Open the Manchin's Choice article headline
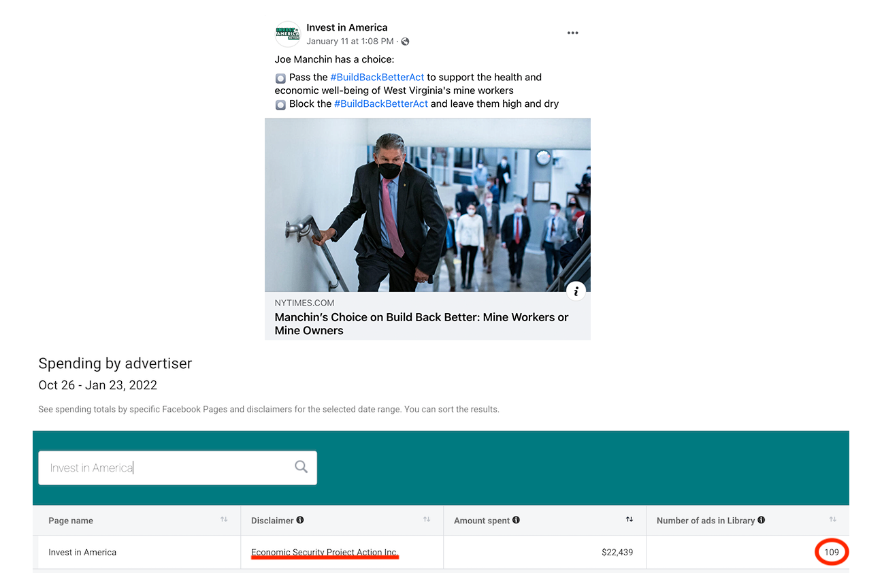882x588 pixels. pos(421,324)
